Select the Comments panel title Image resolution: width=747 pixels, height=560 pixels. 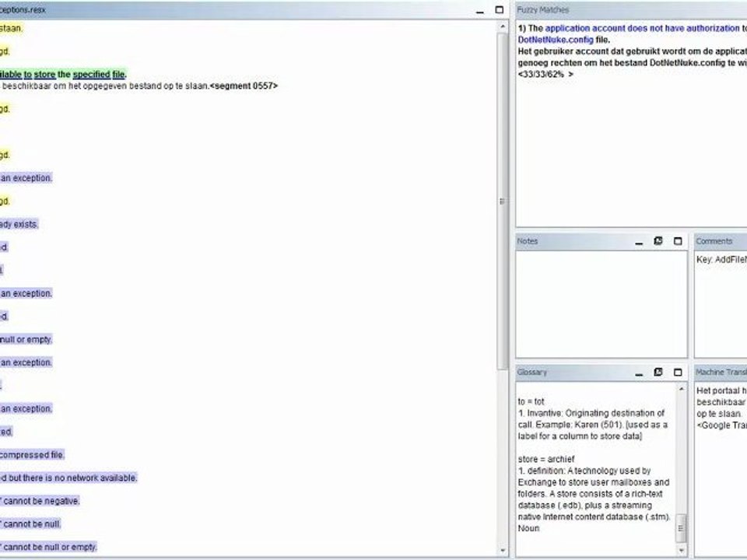[714, 241]
